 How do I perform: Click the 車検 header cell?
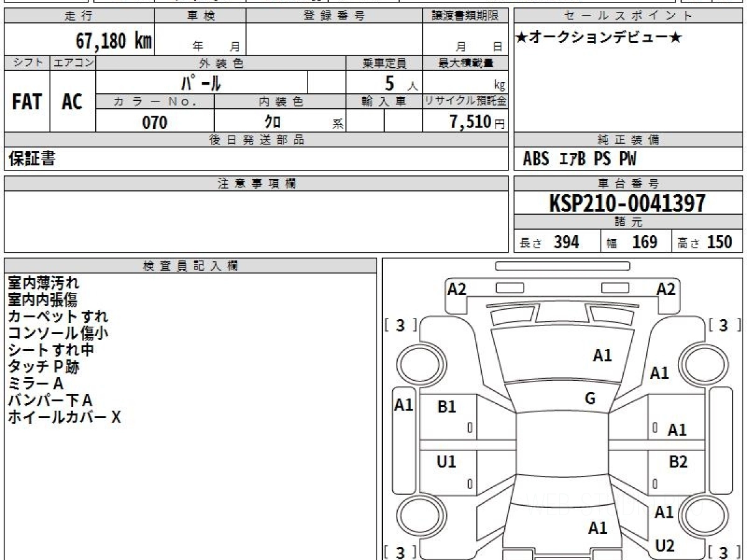[200, 16]
